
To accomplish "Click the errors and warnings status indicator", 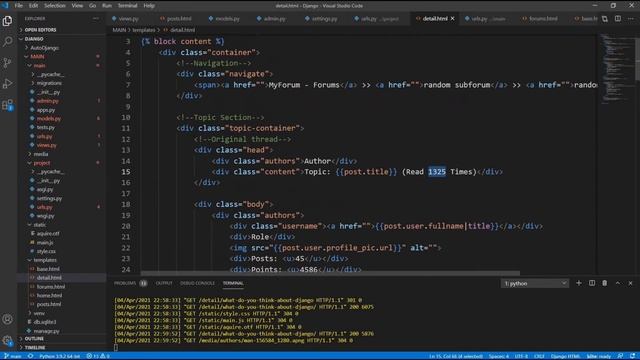I will tap(98, 356).
